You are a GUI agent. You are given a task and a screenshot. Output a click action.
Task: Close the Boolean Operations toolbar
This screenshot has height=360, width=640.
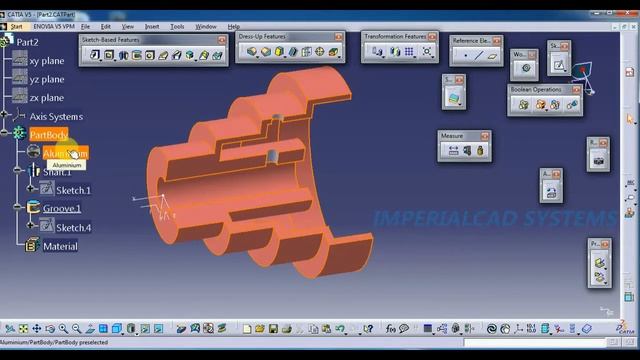click(576, 89)
